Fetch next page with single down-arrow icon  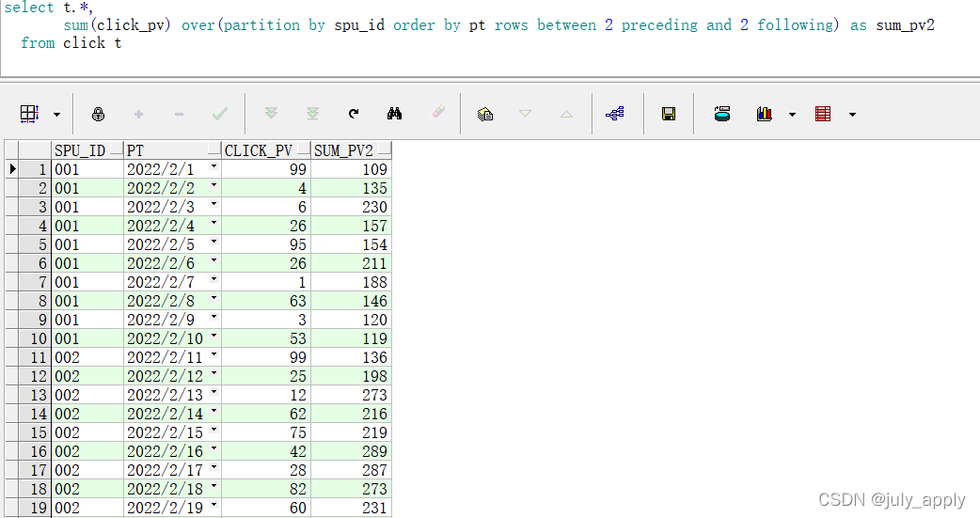point(271,113)
